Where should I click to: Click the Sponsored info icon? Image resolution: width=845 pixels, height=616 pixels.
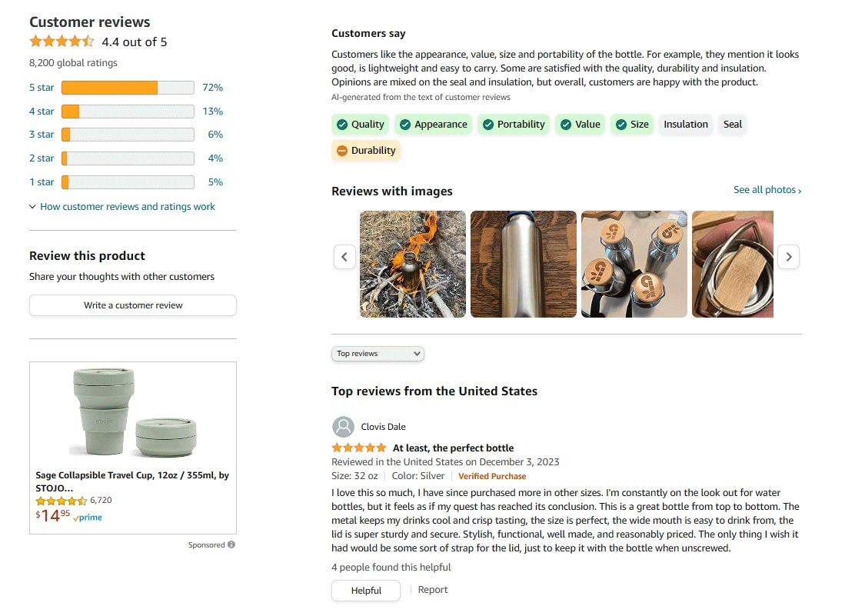231,545
